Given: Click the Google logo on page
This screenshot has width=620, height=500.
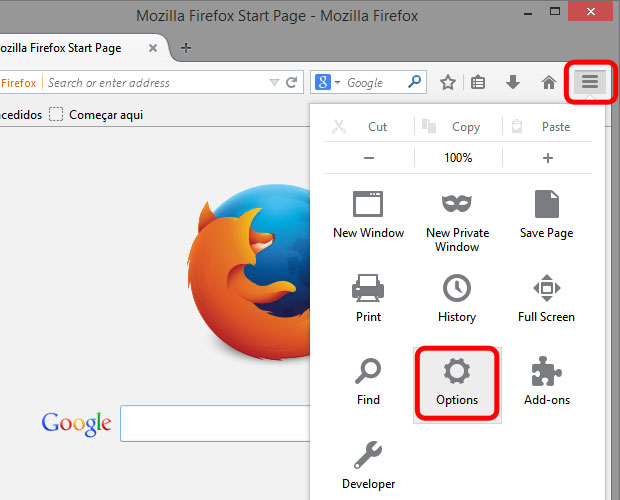Looking at the screenshot, I should click(x=76, y=424).
